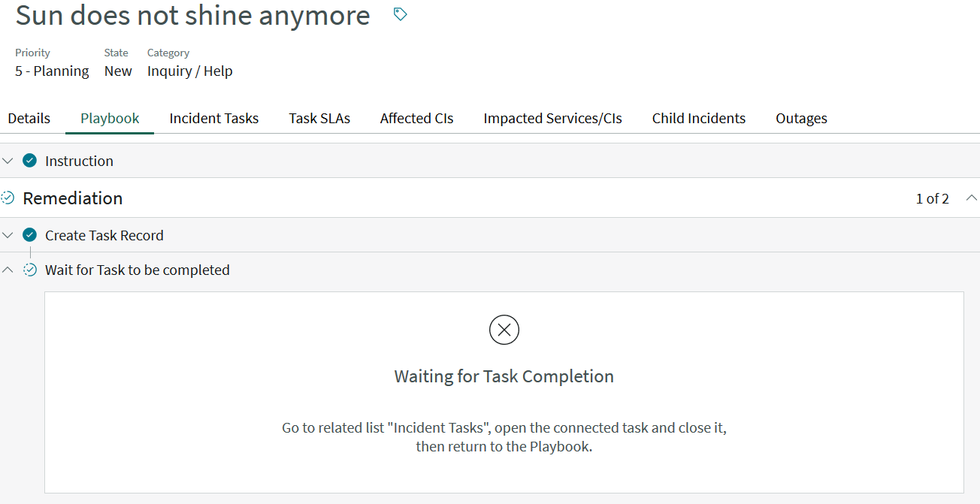This screenshot has width=980, height=504.
Task: Collapse the Instruction step
Action: (x=8, y=160)
